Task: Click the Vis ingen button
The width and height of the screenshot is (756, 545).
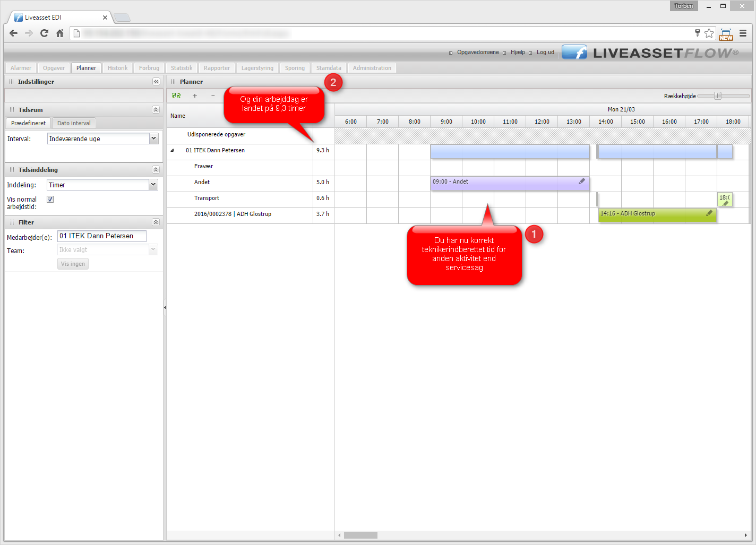Action: pyautogui.click(x=73, y=264)
